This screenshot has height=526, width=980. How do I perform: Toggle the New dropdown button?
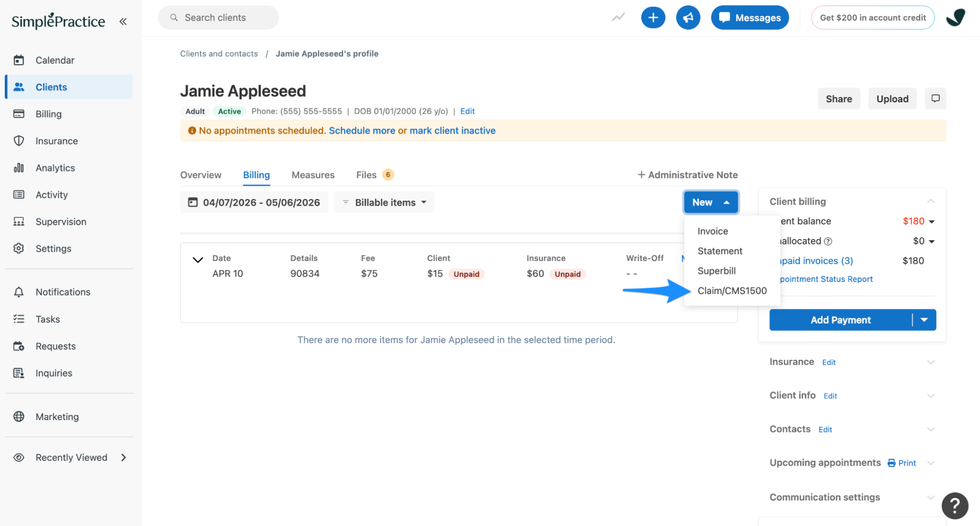point(711,202)
